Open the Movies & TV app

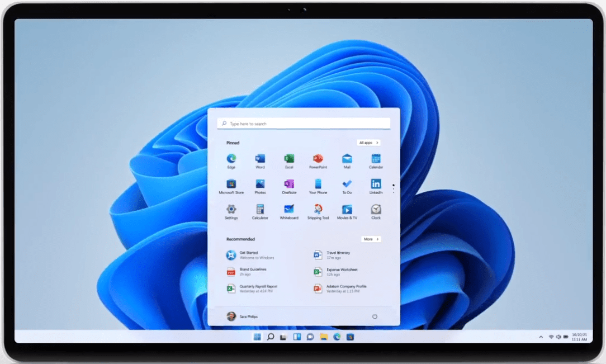pyautogui.click(x=347, y=212)
